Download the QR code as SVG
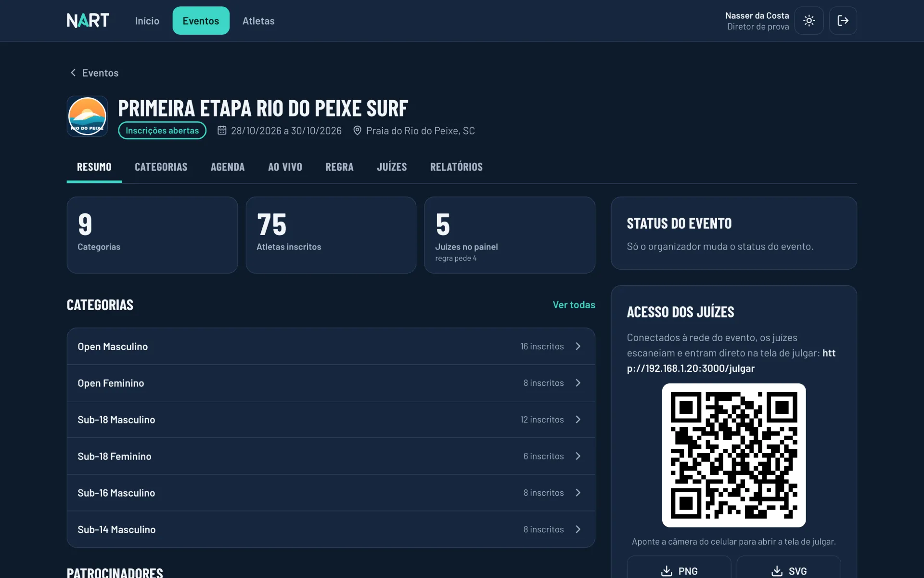The width and height of the screenshot is (924, 578). pos(789,567)
